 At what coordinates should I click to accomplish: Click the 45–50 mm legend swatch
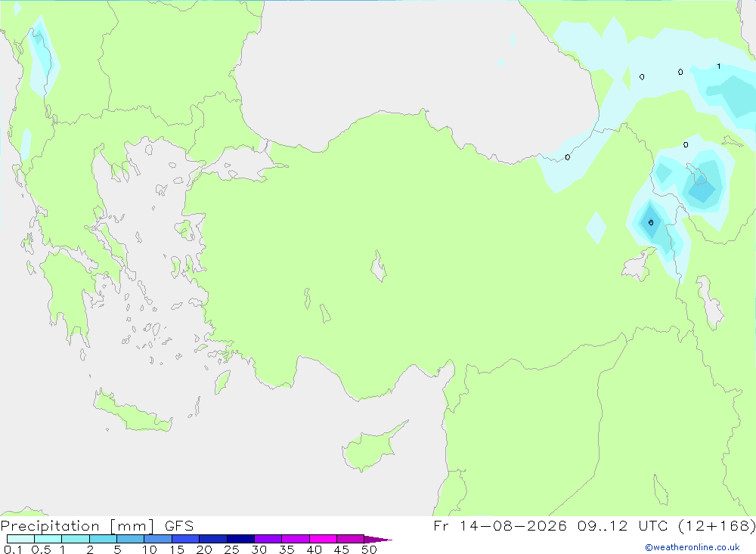click(x=351, y=539)
